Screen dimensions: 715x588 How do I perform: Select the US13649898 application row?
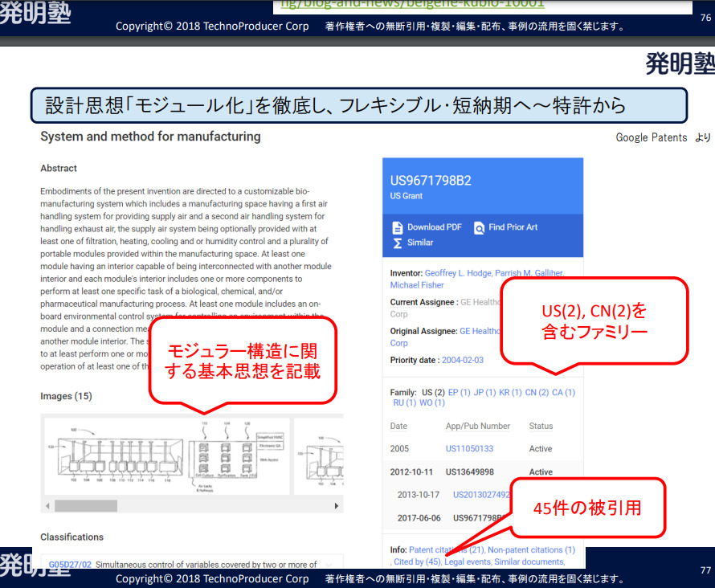coord(482,472)
